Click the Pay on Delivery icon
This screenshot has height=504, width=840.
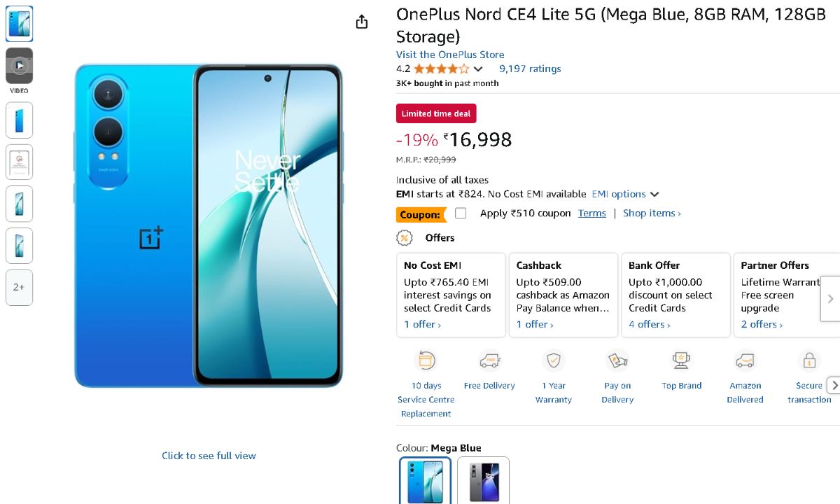617,360
